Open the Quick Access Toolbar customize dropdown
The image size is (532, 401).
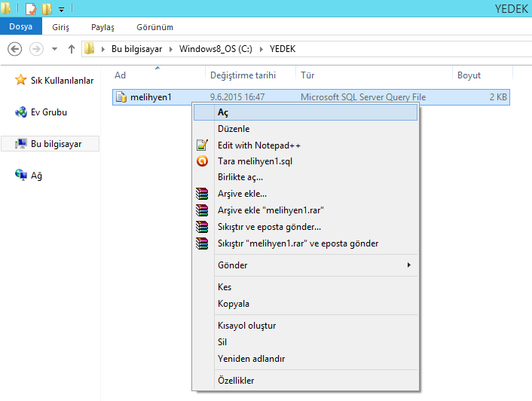tap(61, 10)
